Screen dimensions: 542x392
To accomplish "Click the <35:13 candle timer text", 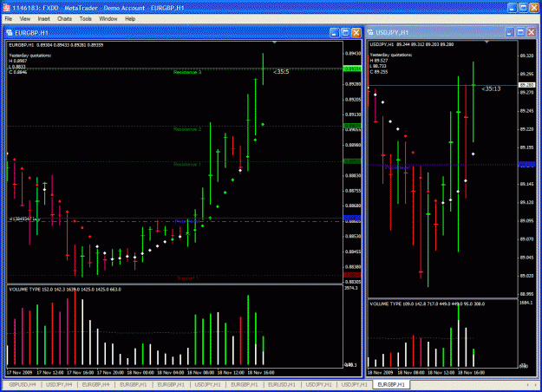I will [x=491, y=88].
